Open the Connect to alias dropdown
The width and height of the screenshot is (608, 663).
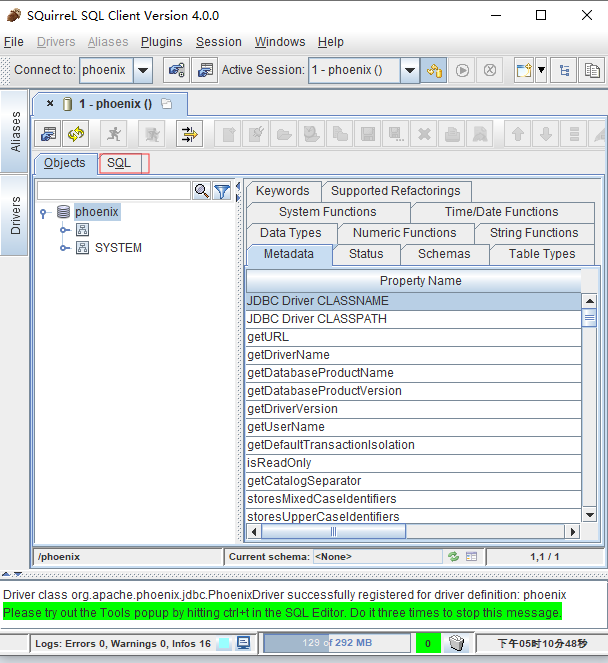142,70
